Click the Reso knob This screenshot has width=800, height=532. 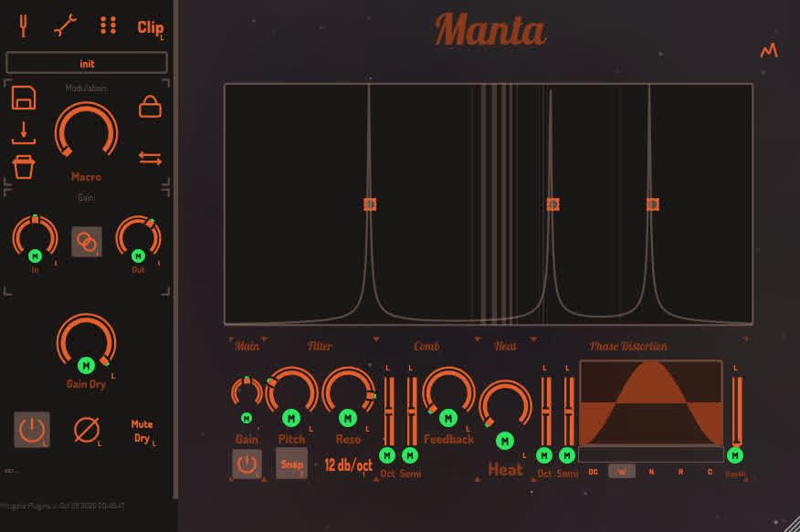tap(348, 391)
